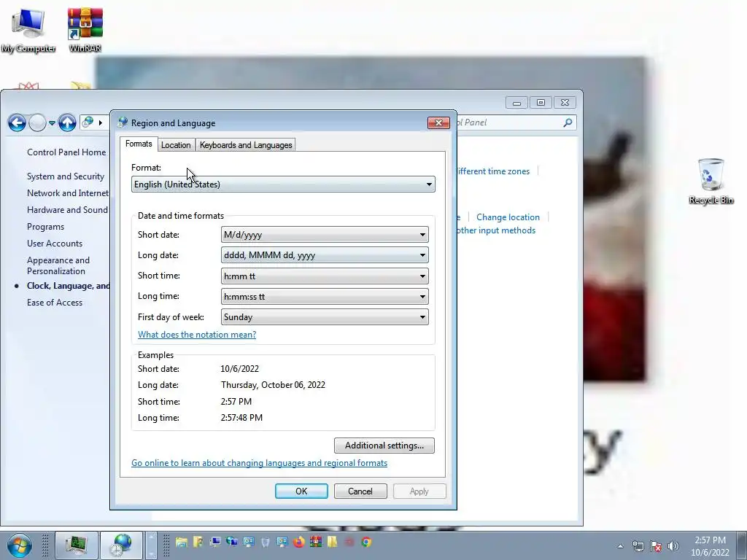Screen dimensions: 747x560
Task: Open the Format English (United States) dropdown
Action: pyautogui.click(x=283, y=184)
